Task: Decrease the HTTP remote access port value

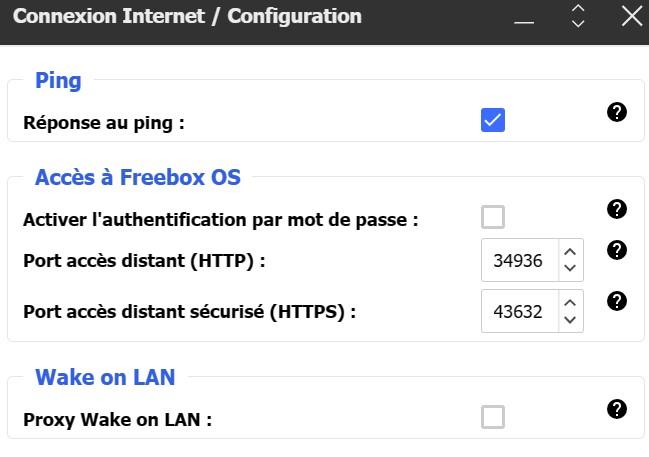Action: pos(570,269)
